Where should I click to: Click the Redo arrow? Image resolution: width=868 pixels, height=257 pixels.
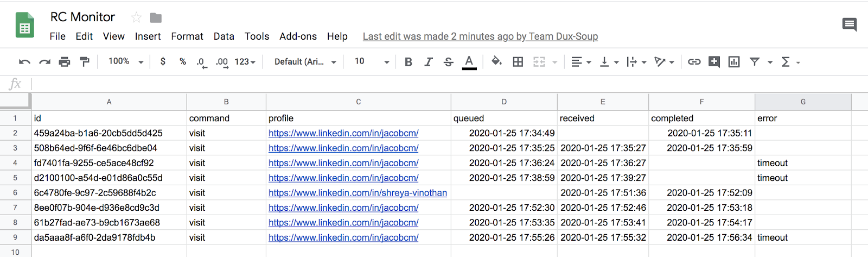pyautogui.click(x=44, y=62)
